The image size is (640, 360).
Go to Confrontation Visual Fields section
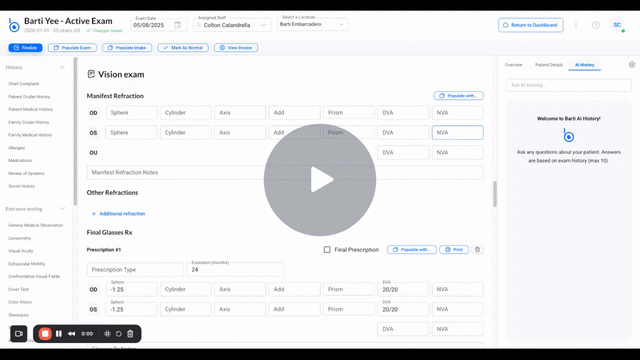[34, 276]
